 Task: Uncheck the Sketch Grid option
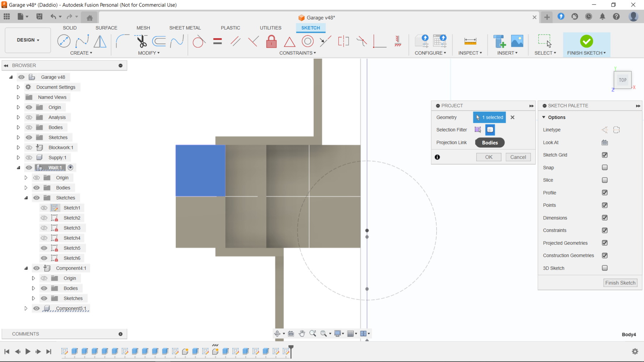tap(605, 155)
